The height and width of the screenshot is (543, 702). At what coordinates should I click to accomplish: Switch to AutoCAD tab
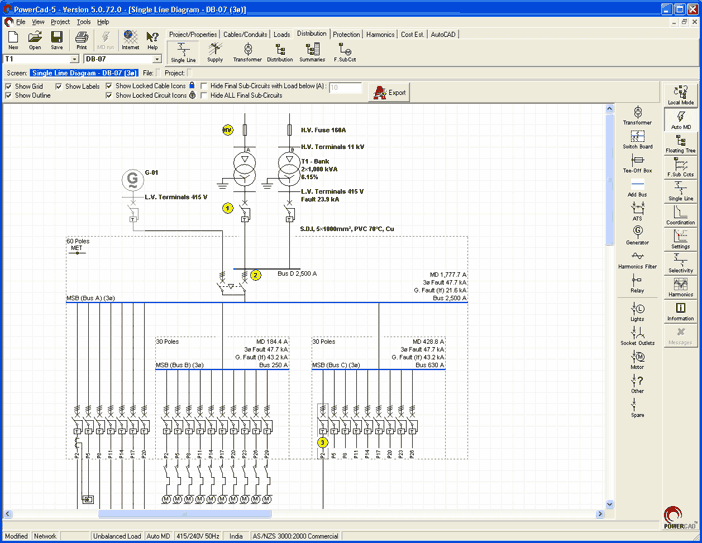[x=443, y=34]
